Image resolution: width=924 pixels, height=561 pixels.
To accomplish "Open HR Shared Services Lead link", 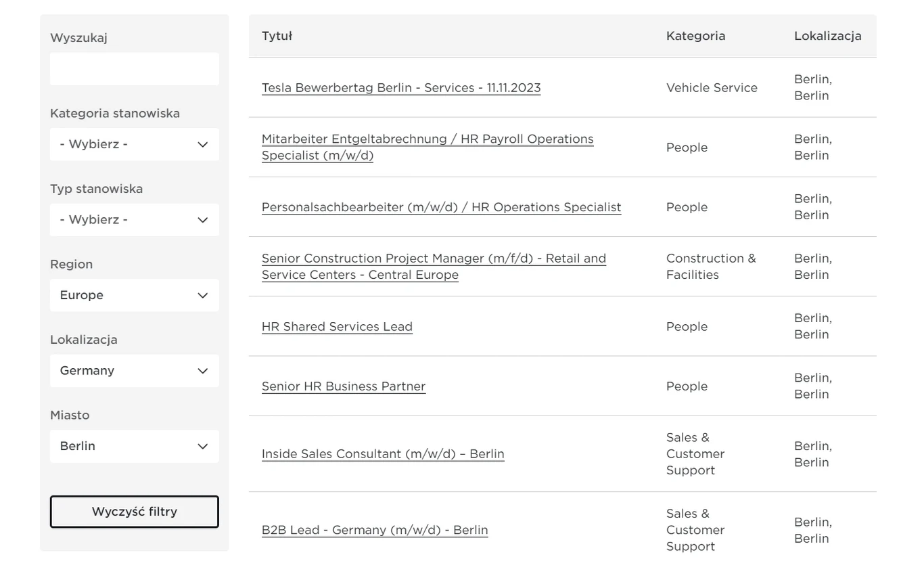I will point(337,326).
